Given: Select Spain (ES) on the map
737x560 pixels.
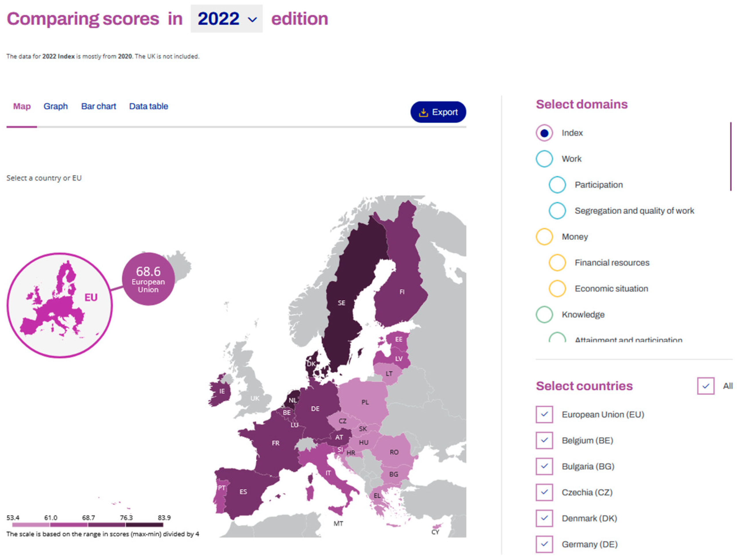Looking at the screenshot, I should (243, 491).
